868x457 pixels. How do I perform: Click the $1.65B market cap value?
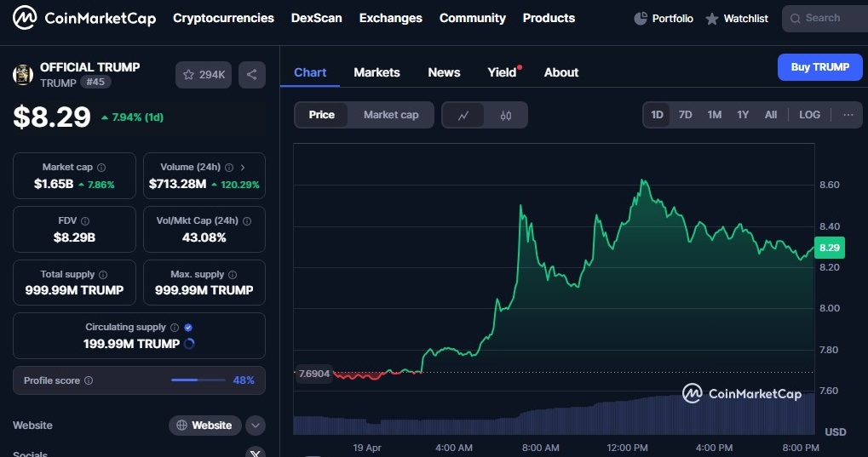[x=54, y=184]
